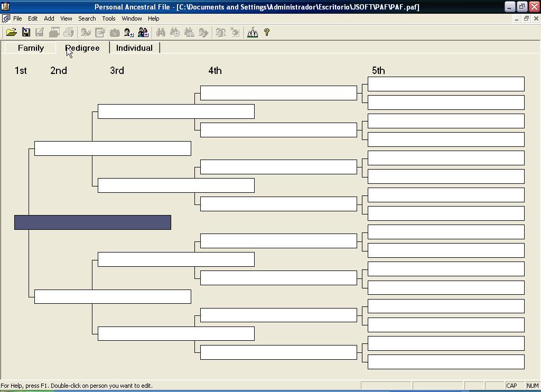Screen dimensions: 541x392
Task: Add a new individual record
Action: coord(128,32)
